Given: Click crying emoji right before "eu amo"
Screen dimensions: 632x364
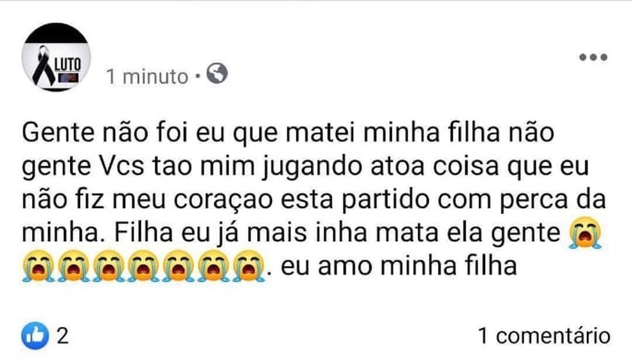Looking at the screenshot, I should tap(249, 267).
